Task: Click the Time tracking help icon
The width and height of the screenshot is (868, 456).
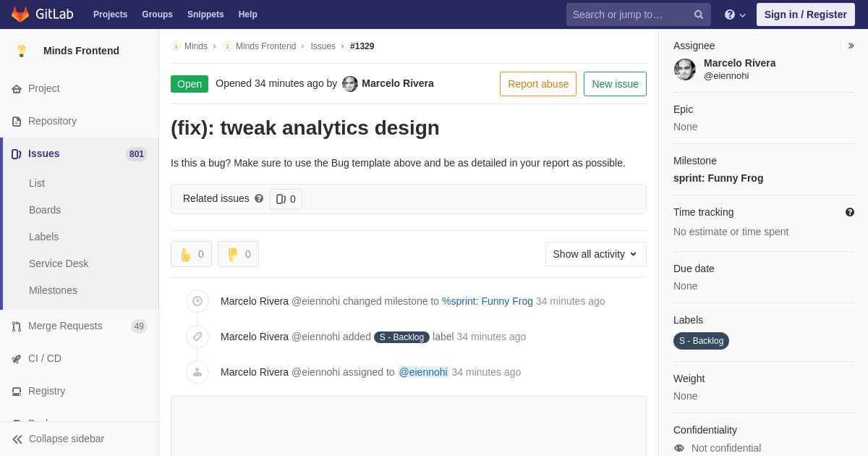Action: pos(850,212)
